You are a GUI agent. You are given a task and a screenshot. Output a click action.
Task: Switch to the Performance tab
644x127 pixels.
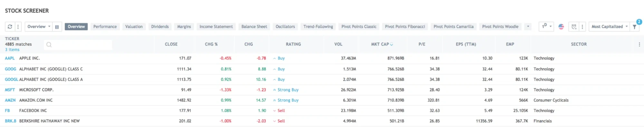click(105, 26)
